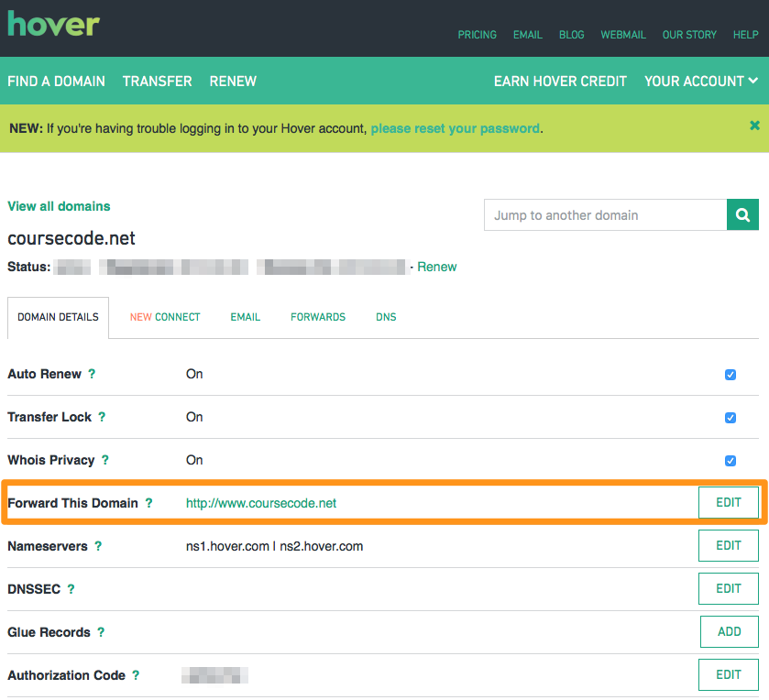Edit the Nameservers setting
Image resolution: width=769 pixels, height=700 pixels.
[729, 545]
